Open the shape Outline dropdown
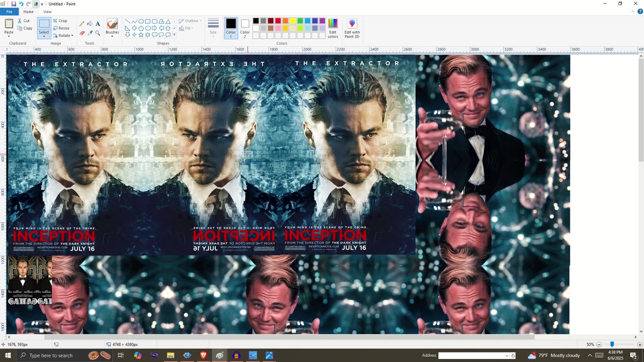Screen dimensions: 644x362 (190, 21)
